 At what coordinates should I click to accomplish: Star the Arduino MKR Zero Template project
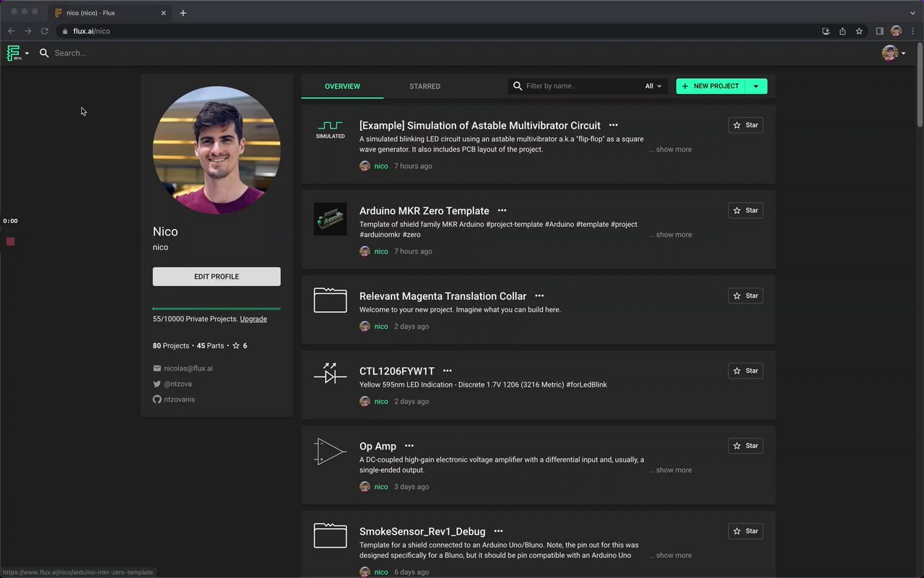(x=746, y=210)
